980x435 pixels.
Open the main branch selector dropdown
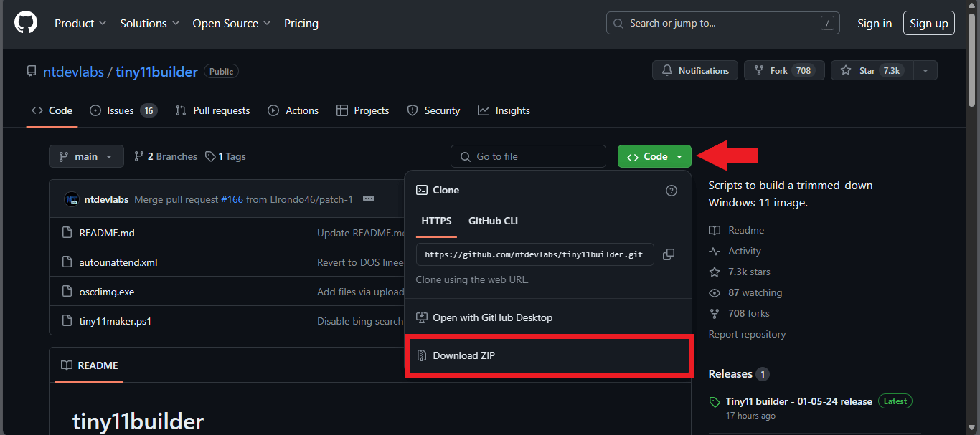tap(86, 156)
